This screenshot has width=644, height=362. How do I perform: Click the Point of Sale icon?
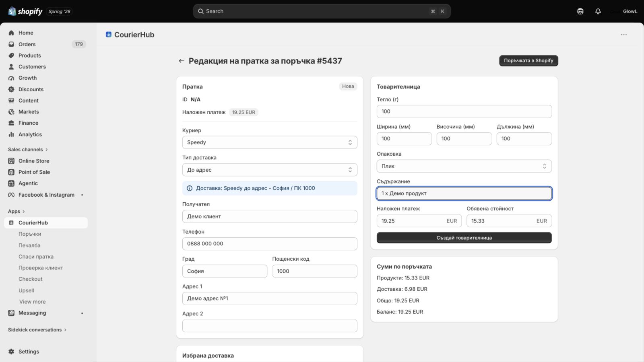[x=11, y=172]
